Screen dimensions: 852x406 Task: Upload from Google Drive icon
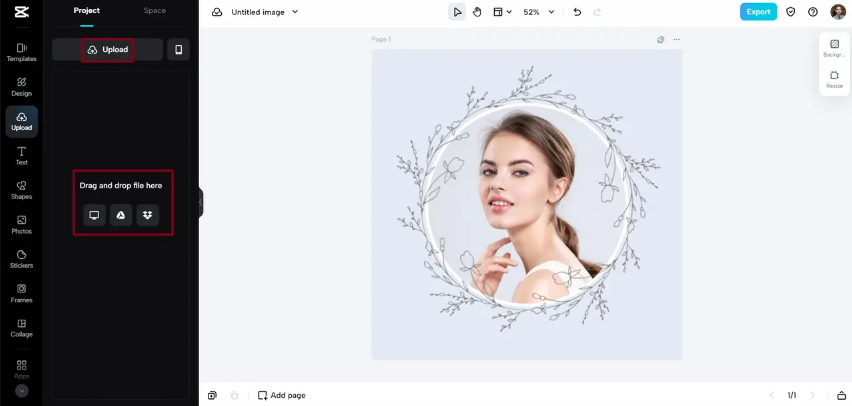121,215
